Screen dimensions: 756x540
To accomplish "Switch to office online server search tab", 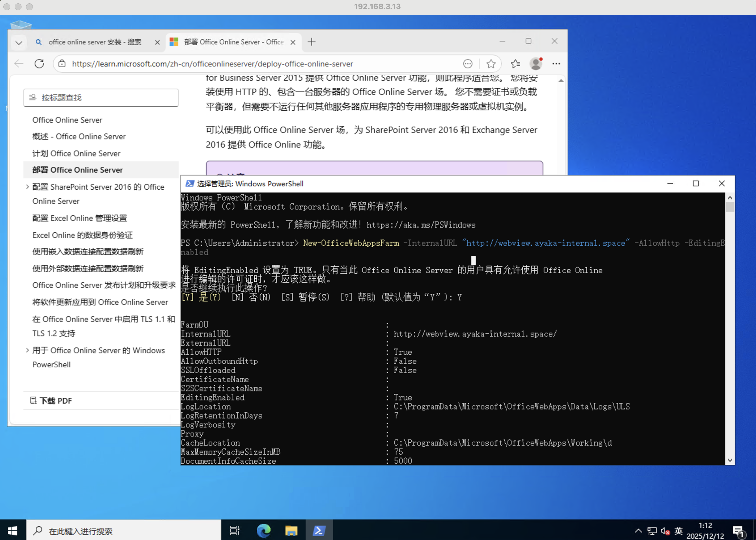I will [x=95, y=42].
